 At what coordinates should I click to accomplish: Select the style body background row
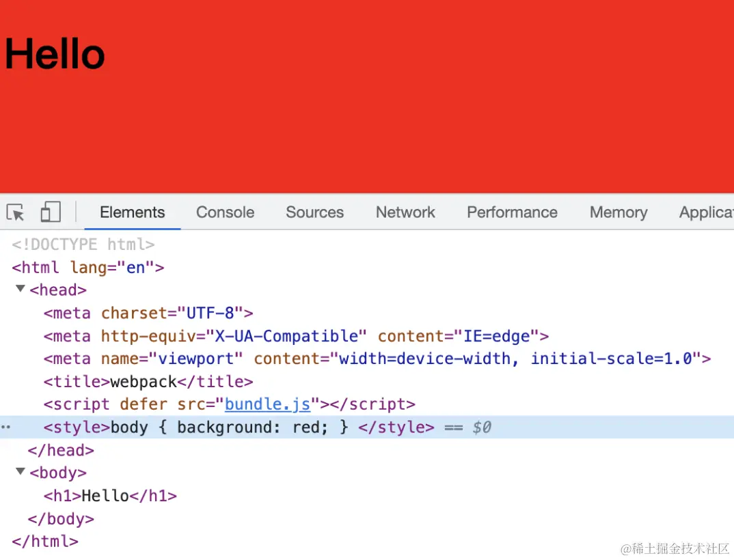tap(367, 427)
